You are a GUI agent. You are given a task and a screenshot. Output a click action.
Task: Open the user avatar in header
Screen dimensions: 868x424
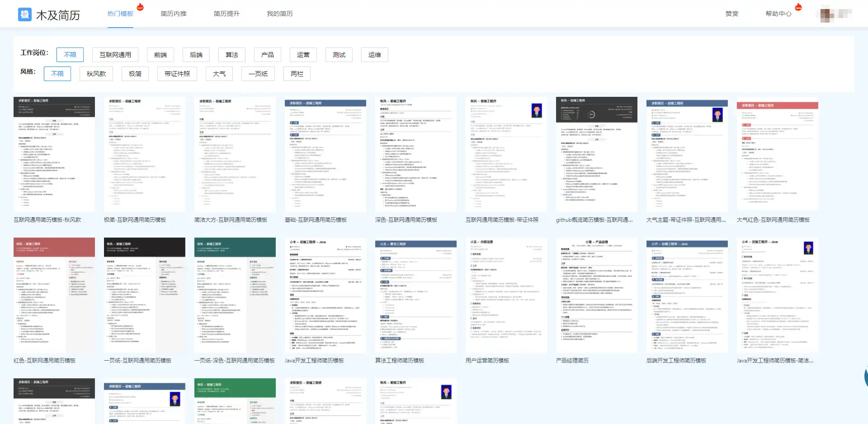click(827, 15)
